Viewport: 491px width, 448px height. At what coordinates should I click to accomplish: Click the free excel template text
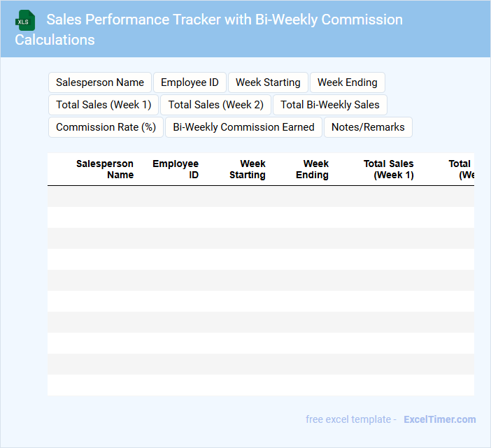(348, 419)
